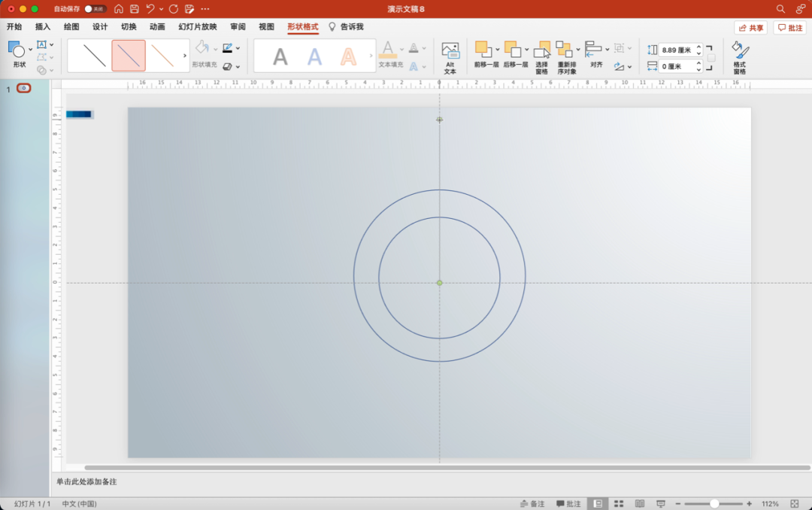Click the save icon in title bar
This screenshot has height=510, width=812.
tap(135, 9)
